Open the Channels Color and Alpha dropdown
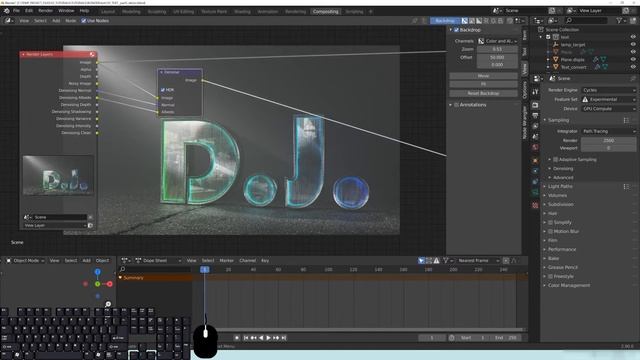This screenshot has height=360, width=640. [x=498, y=41]
